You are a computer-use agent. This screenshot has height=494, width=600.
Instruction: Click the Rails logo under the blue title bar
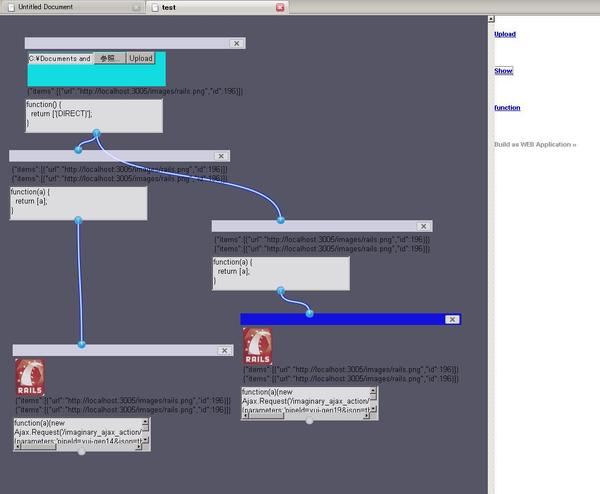tap(257, 346)
